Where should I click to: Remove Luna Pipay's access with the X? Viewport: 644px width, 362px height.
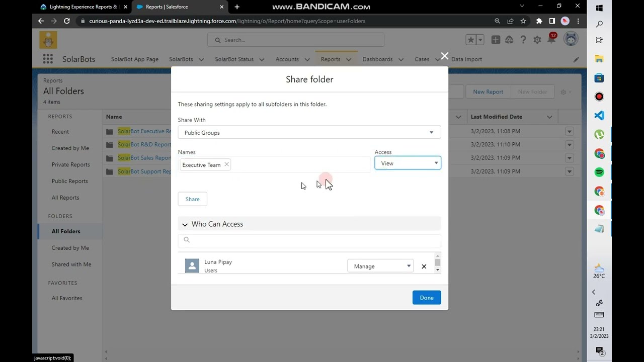(424, 266)
